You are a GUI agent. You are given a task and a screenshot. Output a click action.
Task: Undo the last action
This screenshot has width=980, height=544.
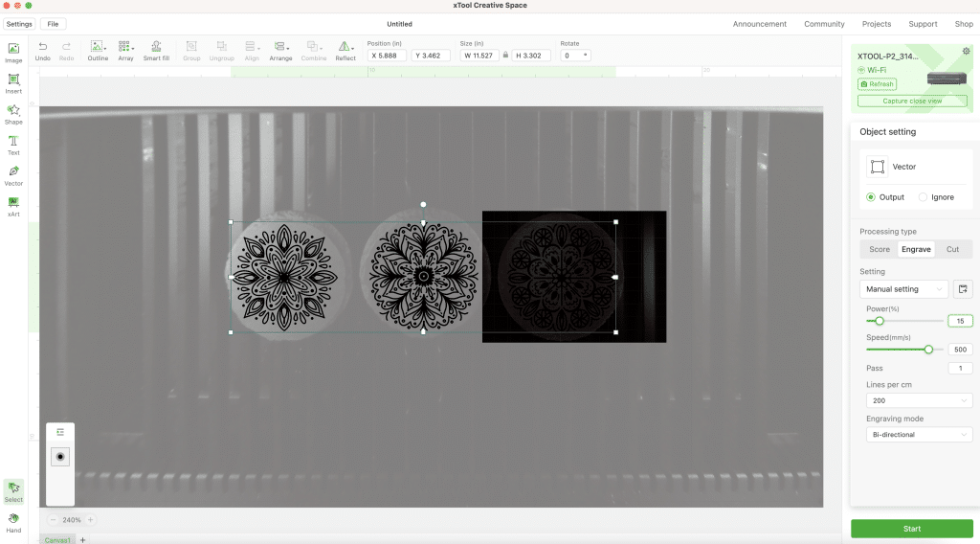(x=42, y=52)
